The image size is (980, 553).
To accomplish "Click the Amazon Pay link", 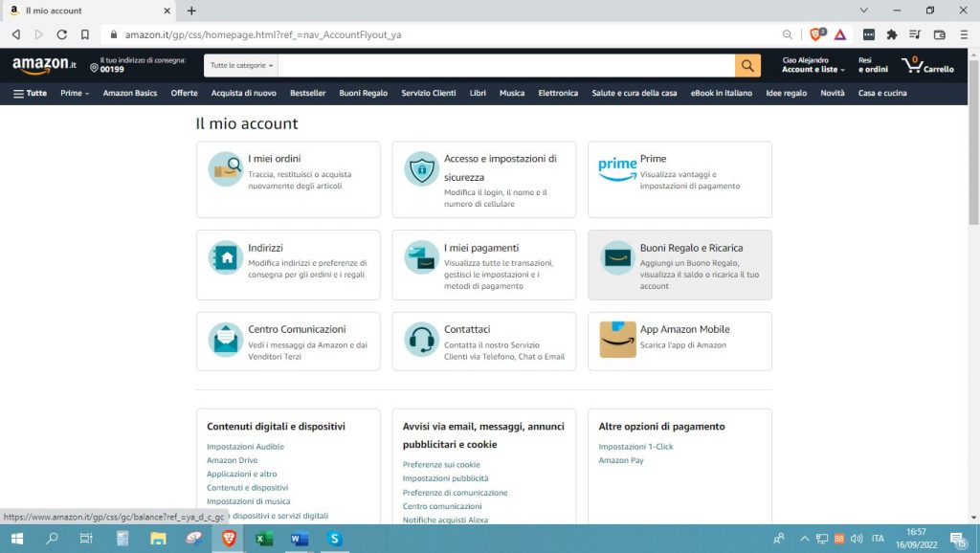I will pos(621,460).
